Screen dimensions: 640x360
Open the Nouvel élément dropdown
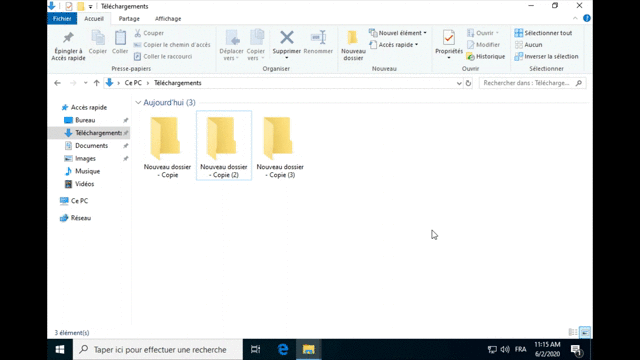click(398, 33)
